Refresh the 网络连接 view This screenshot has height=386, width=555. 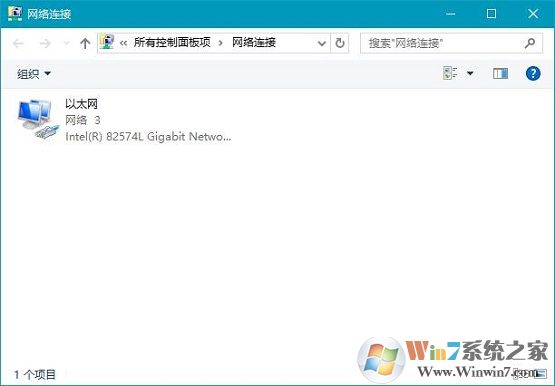pos(340,43)
